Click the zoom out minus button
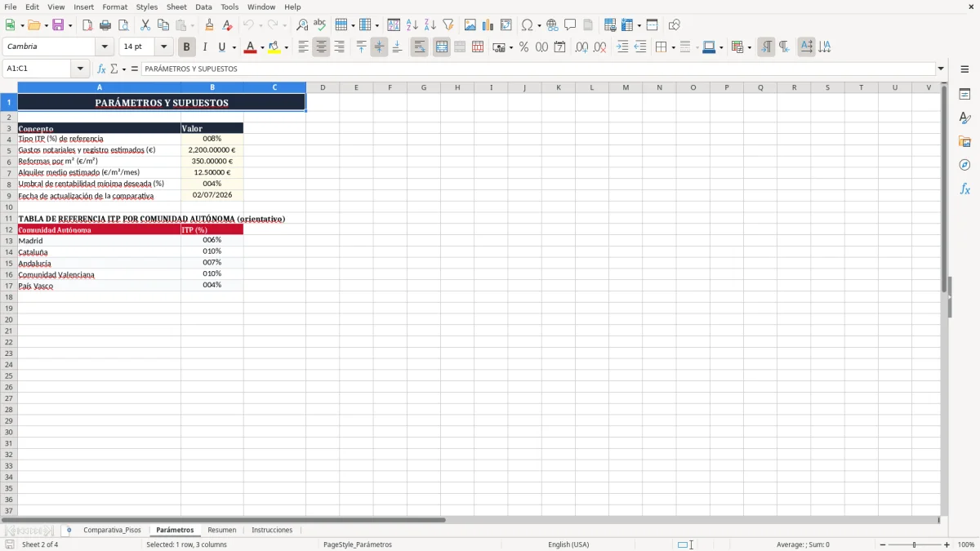The width and height of the screenshot is (980, 551). point(883,544)
